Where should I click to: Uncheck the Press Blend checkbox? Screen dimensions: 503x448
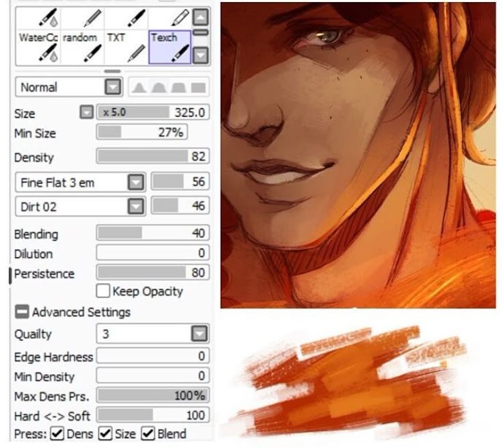pos(148,434)
